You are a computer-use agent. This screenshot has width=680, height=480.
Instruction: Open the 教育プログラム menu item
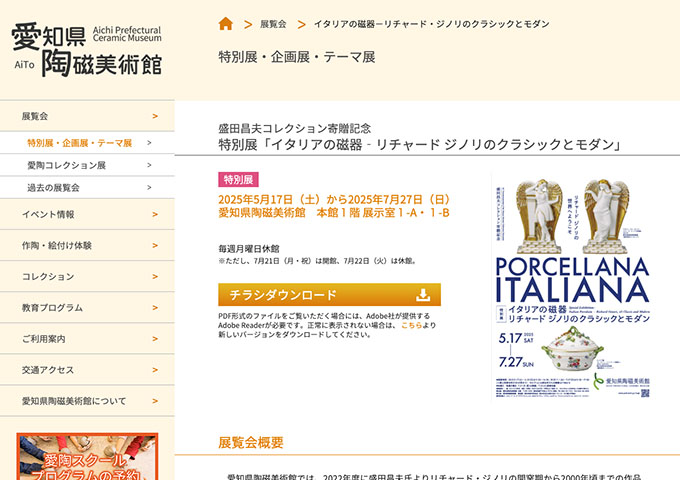[x=87, y=308]
